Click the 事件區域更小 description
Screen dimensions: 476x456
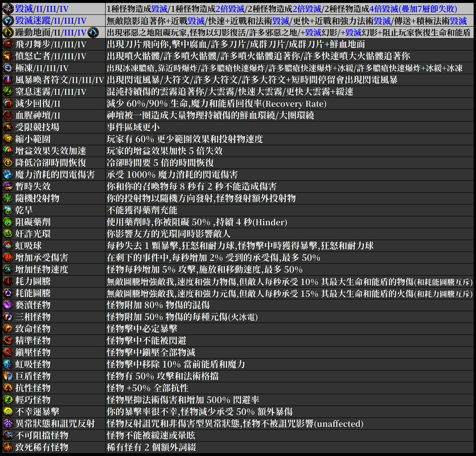tap(133, 127)
